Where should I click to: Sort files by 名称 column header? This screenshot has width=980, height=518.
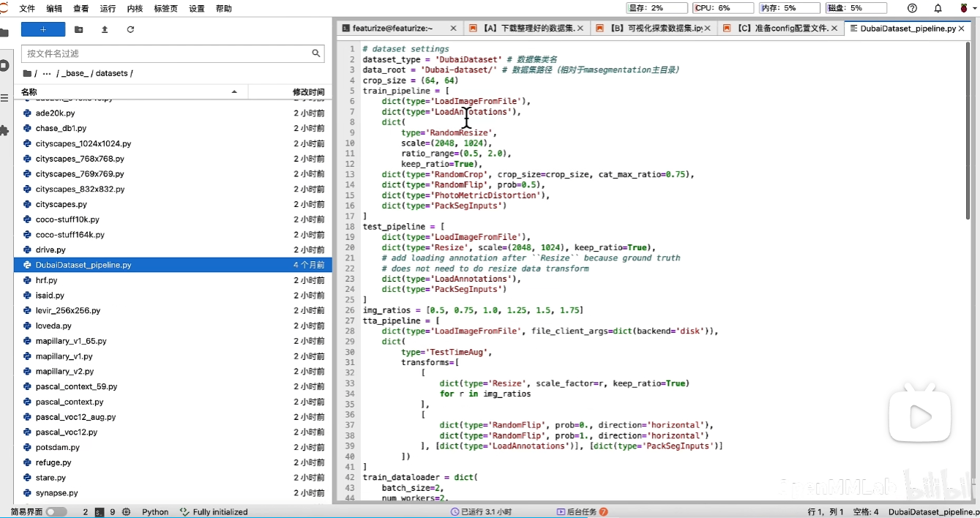click(x=29, y=91)
